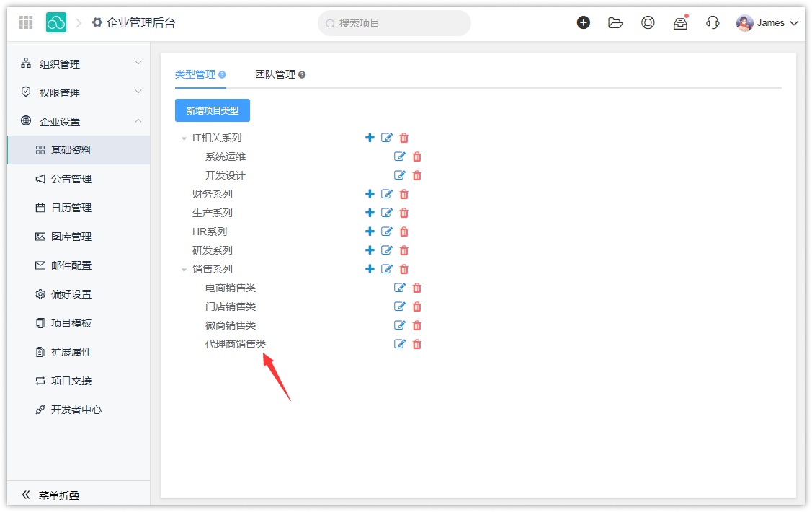812x512 pixels.
Task: Open the headset customer service icon
Action: [x=713, y=23]
